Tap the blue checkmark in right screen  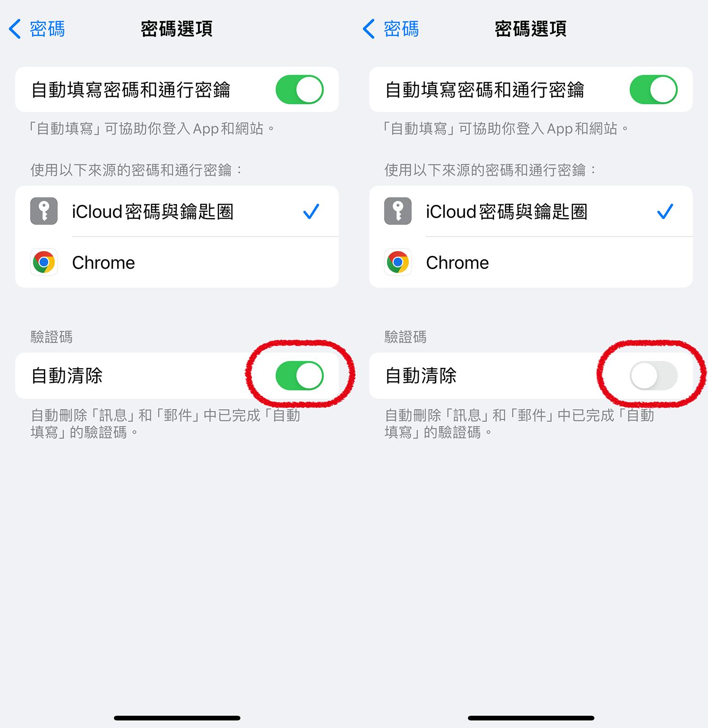click(x=665, y=212)
